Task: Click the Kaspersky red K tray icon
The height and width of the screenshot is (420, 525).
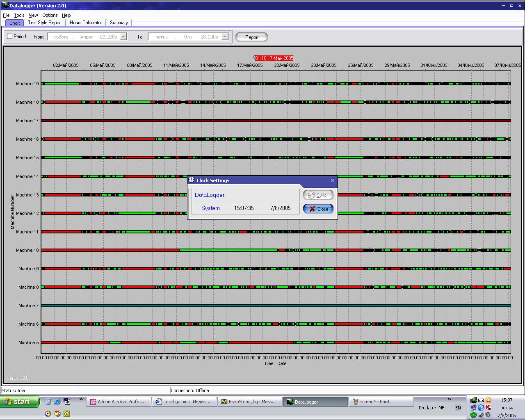Action: pyautogui.click(x=488, y=407)
